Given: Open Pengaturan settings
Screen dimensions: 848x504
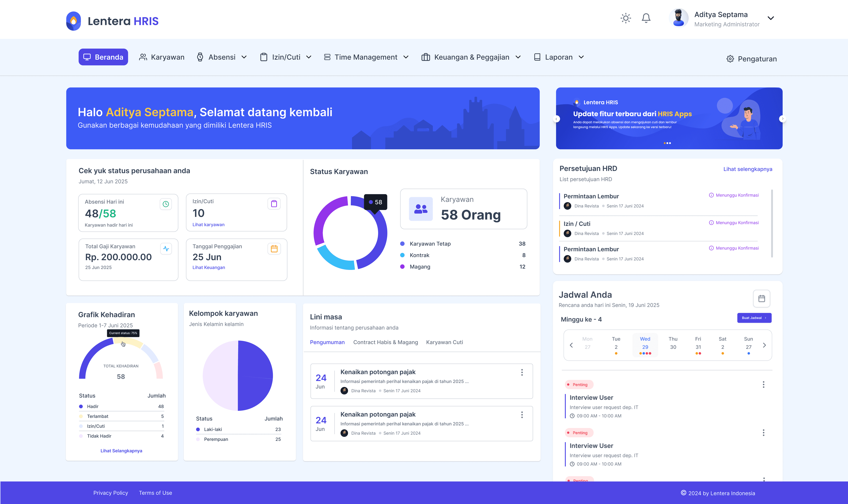Looking at the screenshot, I should pos(751,59).
